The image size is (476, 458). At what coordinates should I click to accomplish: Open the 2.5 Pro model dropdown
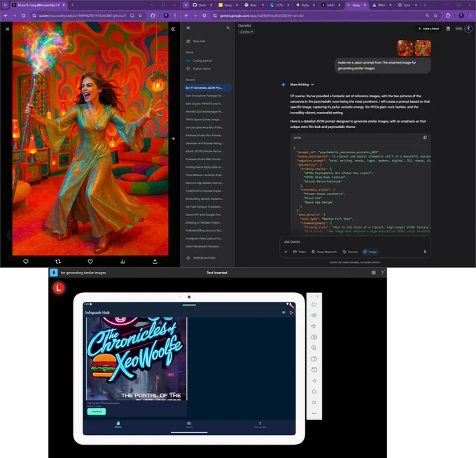coord(246,32)
